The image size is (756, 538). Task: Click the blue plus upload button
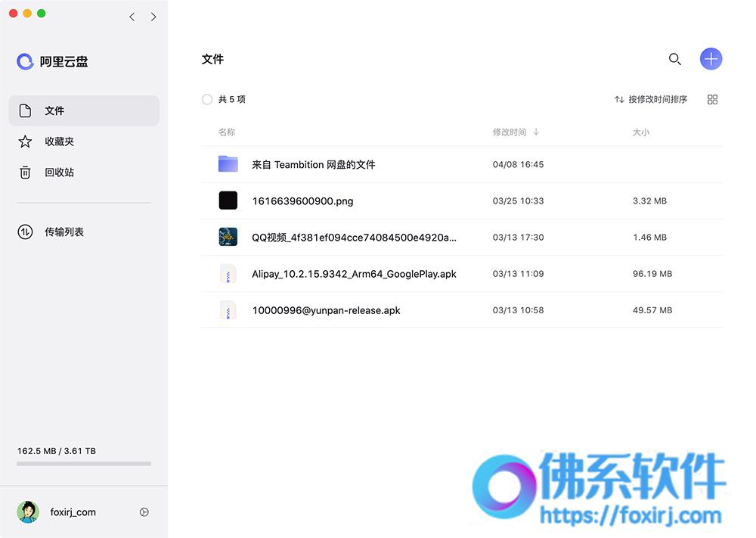[711, 59]
